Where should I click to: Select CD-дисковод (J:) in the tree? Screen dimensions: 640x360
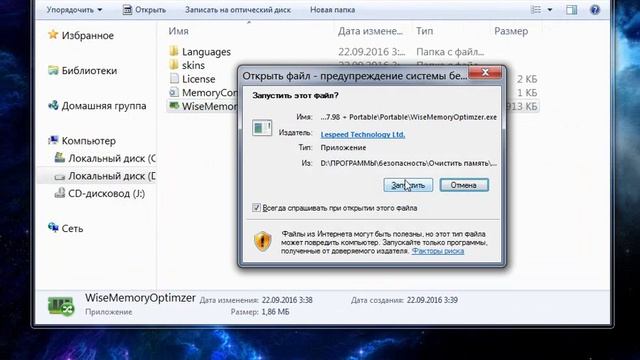(106, 193)
